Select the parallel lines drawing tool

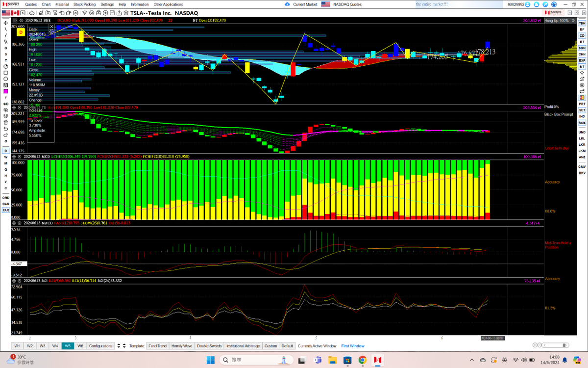[6, 41]
